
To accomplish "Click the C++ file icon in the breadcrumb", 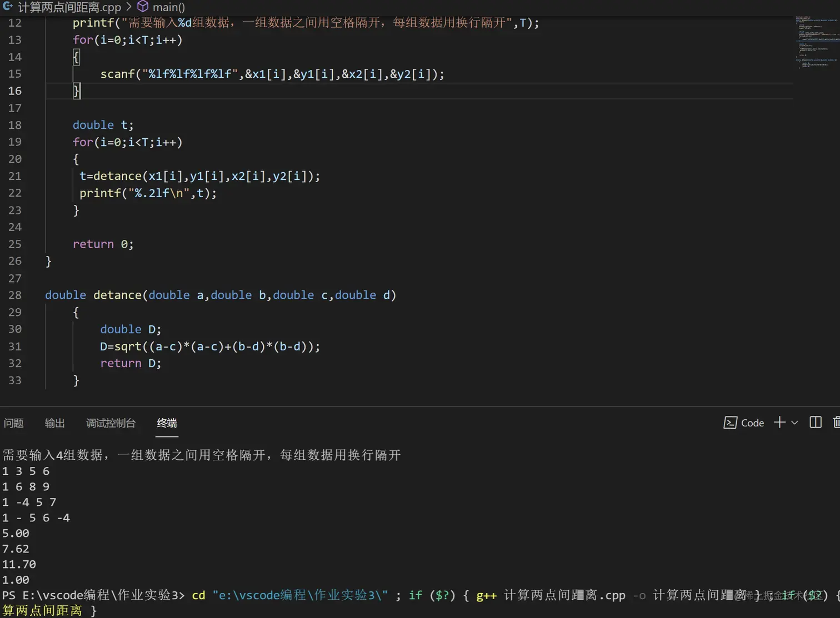I will tap(7, 7).
